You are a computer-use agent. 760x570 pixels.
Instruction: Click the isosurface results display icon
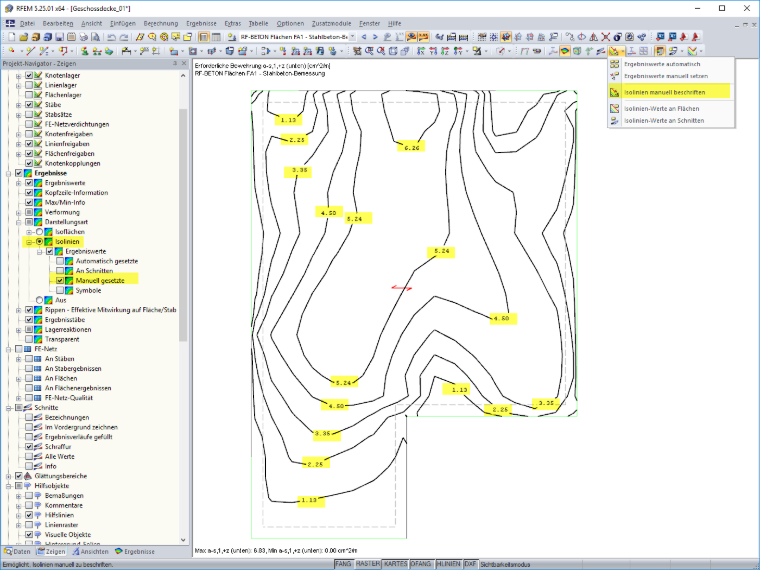565,51
